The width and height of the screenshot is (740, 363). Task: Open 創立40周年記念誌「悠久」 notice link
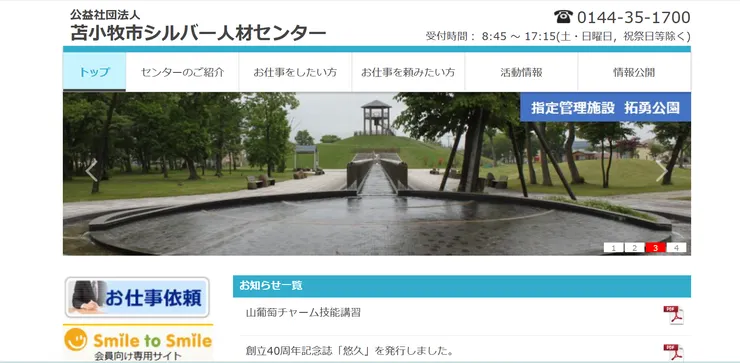(350, 351)
